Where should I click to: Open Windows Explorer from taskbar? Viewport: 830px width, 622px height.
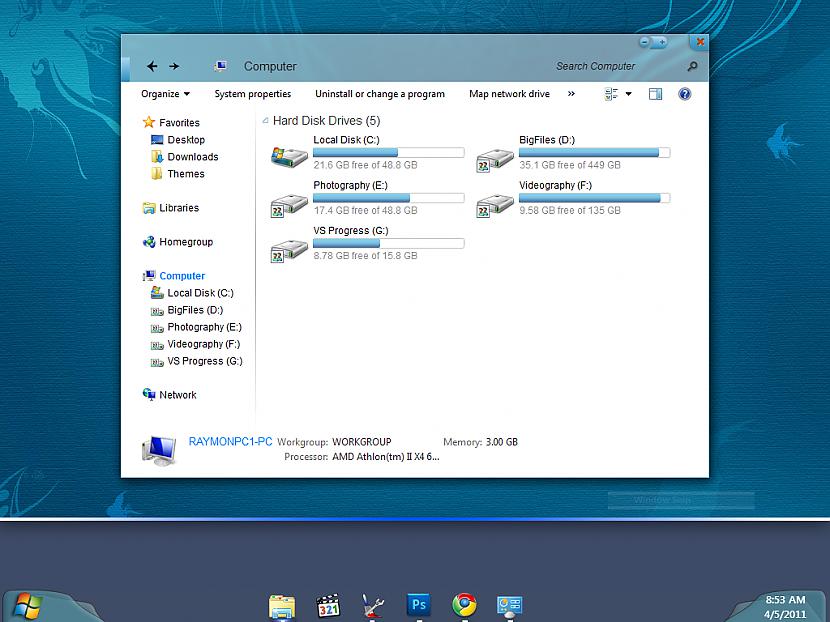282,607
